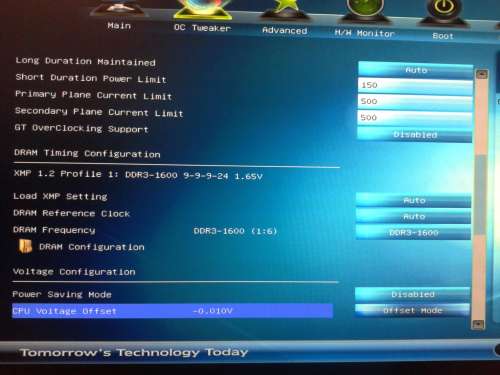Select GT OverClocking Support label
The width and height of the screenshot is (500, 375).
click(x=81, y=128)
